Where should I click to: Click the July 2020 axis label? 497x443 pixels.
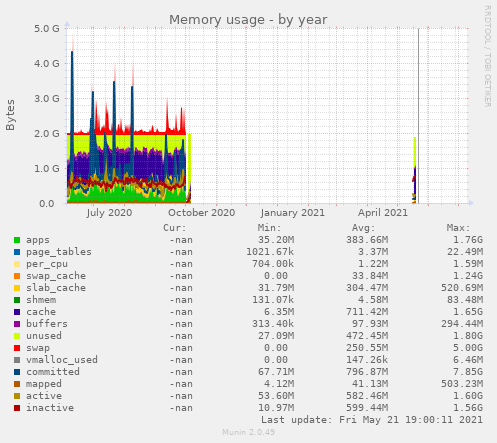(109, 213)
